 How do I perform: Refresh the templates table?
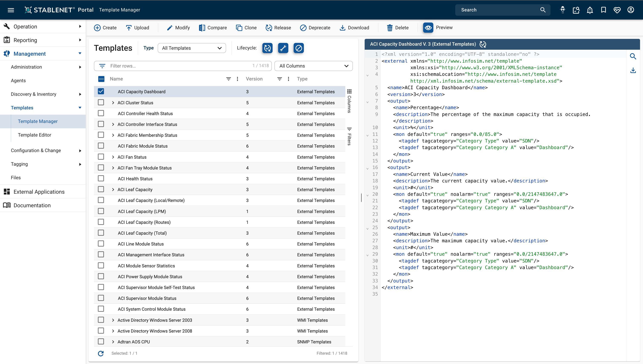point(101,353)
